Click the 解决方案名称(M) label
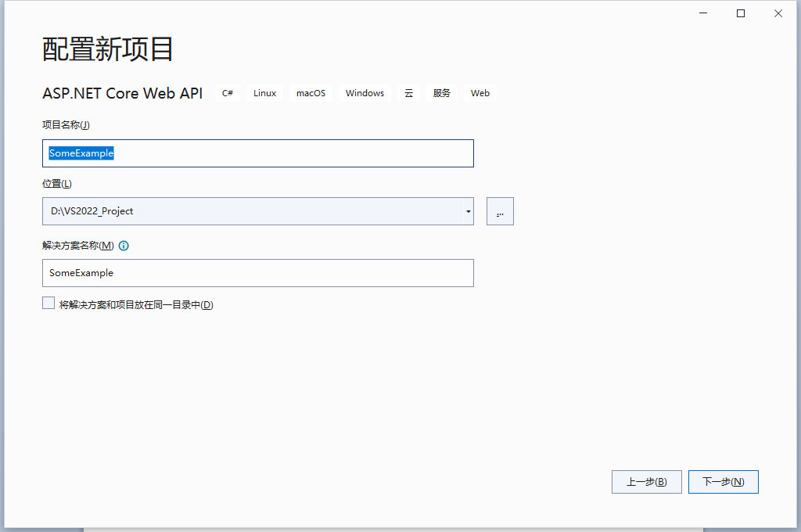The width and height of the screenshot is (801, 532). 78,246
